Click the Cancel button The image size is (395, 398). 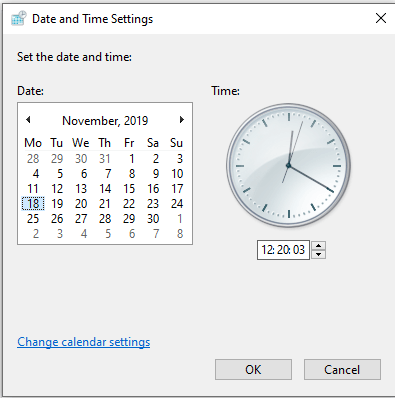pyautogui.click(x=342, y=369)
